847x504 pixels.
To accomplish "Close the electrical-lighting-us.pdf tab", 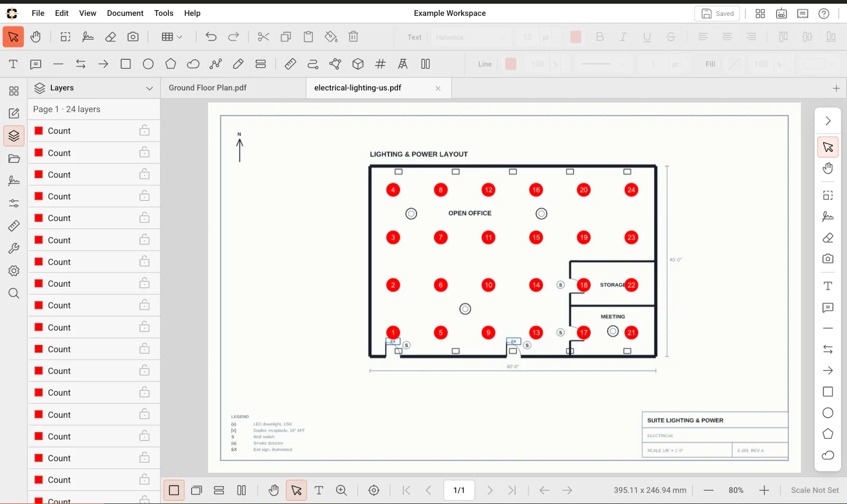I will pos(438,88).
